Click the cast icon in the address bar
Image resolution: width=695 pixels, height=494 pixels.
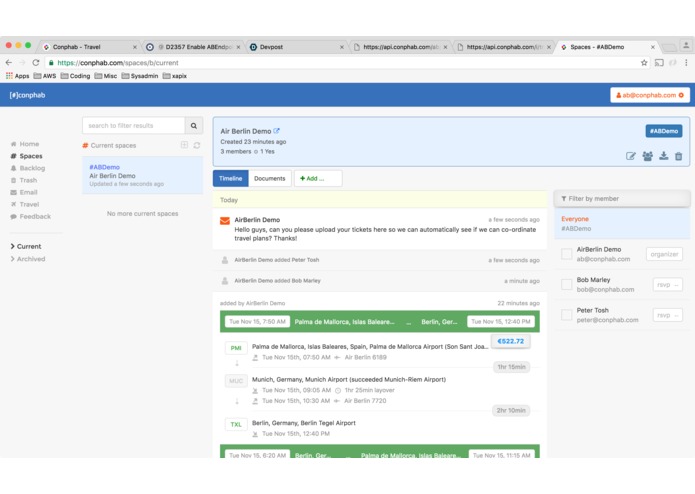coord(659,62)
